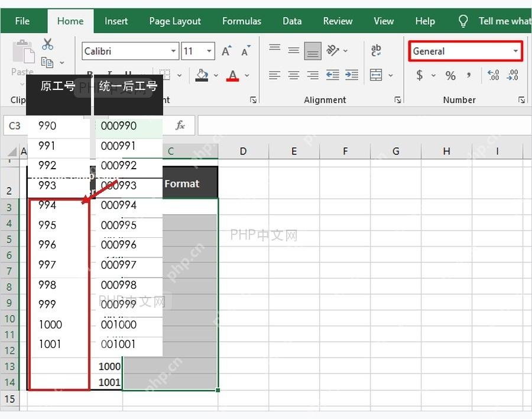This screenshot has width=532, height=419.
Task: Click the cell showing 000990
Action: [129, 126]
